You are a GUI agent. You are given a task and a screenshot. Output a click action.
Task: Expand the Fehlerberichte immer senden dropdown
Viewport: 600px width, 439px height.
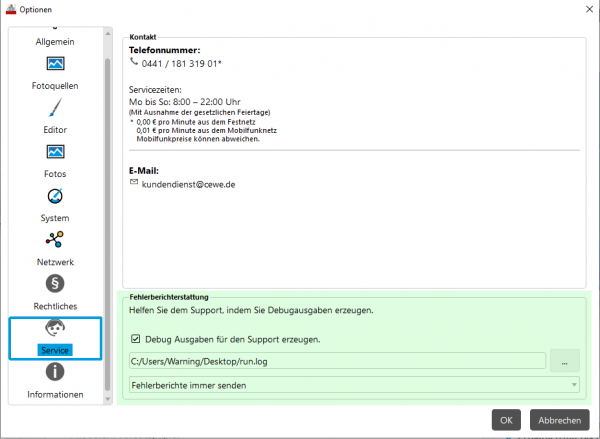(x=354, y=385)
